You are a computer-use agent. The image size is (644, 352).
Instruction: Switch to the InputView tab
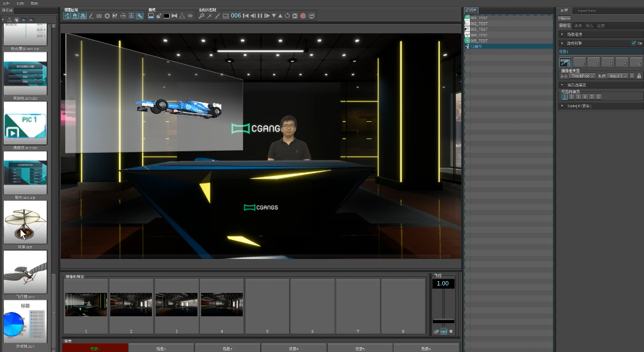pyautogui.click(x=587, y=10)
